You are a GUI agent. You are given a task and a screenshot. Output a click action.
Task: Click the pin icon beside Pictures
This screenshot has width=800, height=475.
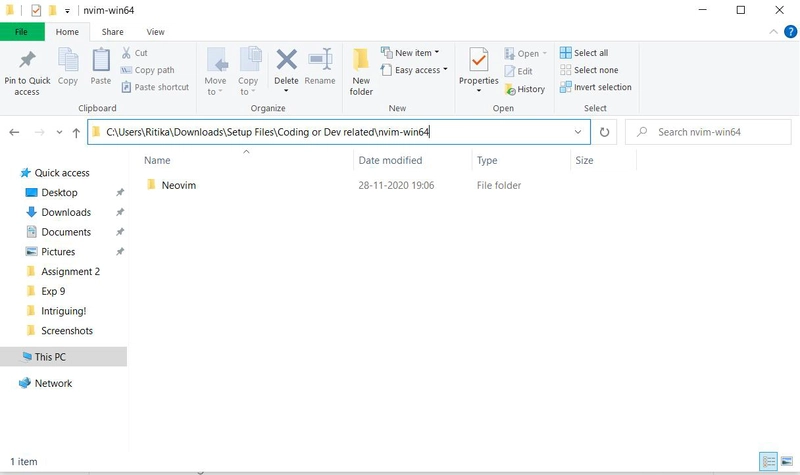[119, 252]
